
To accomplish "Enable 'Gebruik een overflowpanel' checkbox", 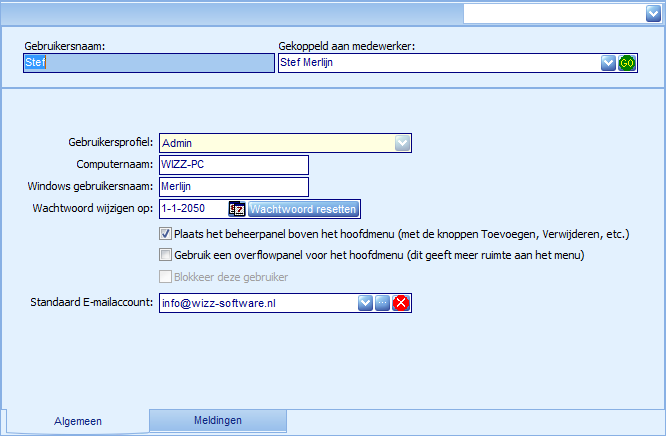I will click(165, 255).
